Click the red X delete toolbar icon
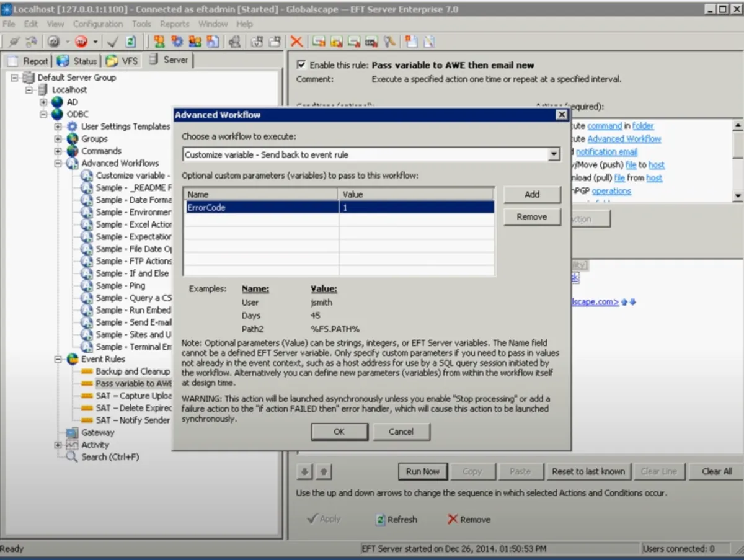Screen dimensions: 744x560 point(296,42)
